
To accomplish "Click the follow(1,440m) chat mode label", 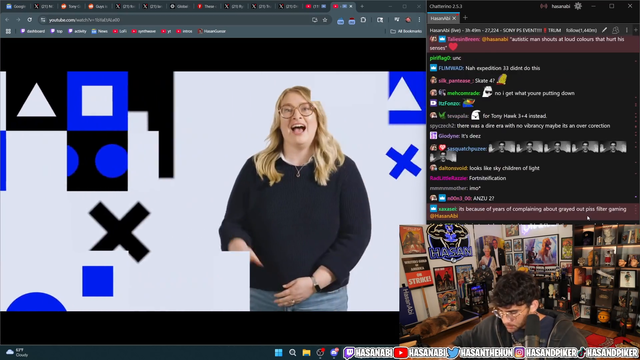I will (581, 30).
